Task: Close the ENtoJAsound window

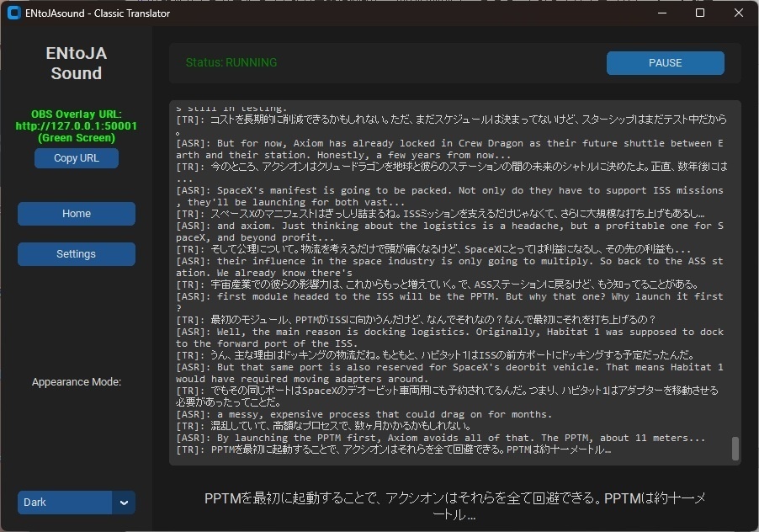Action: coord(739,13)
